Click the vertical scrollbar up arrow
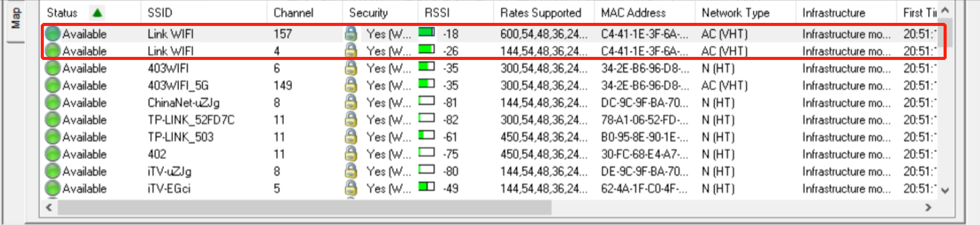Screen dimensions: 980x225 tap(945, 11)
